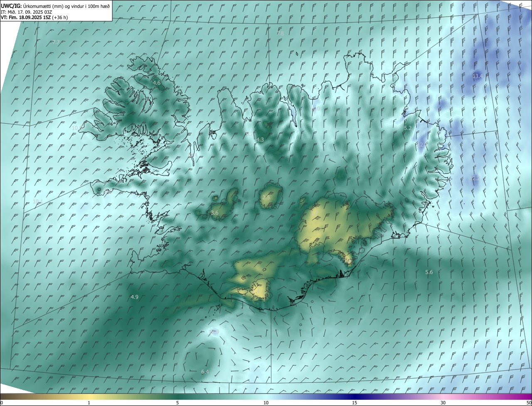Pick yellow color above the 1 tick
The height and width of the screenshot is (406, 532).
coord(89,396)
